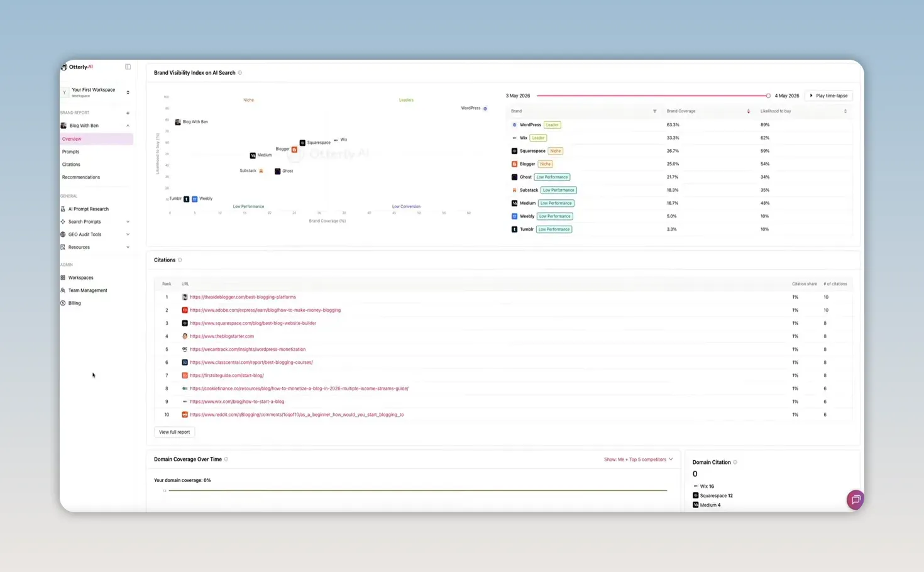Click info icon next to Citations heading
Image resolution: width=924 pixels, height=572 pixels.
click(x=180, y=260)
